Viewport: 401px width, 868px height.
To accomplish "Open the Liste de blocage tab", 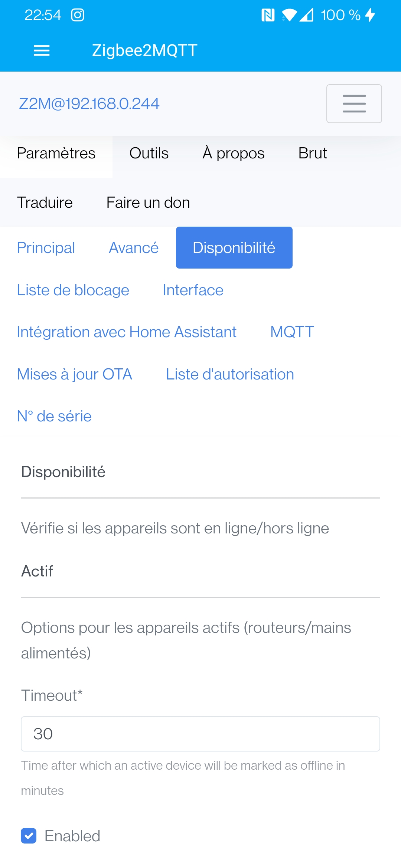I will point(73,290).
